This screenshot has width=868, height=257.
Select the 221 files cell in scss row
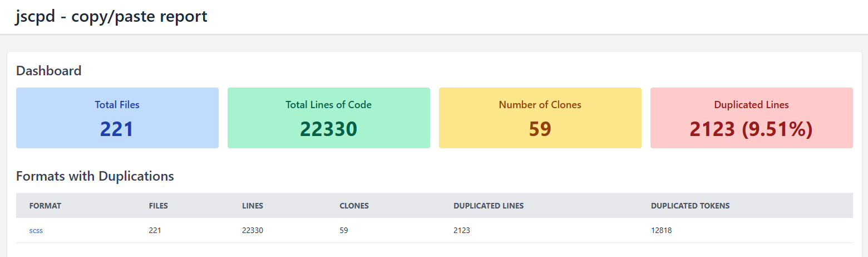coord(155,230)
